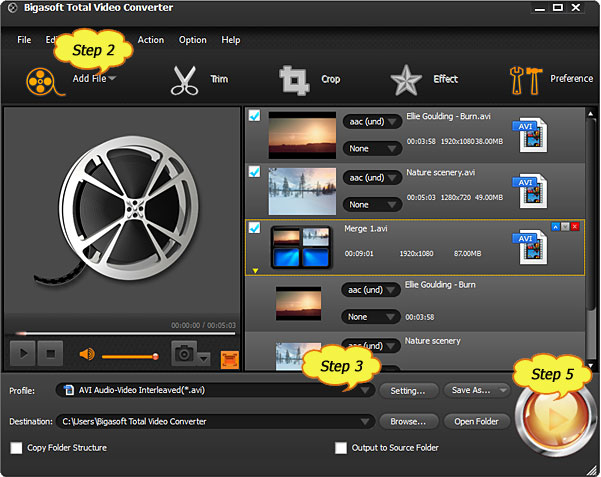Select the Nature scenery.avi snow thumbnail

tap(302, 191)
